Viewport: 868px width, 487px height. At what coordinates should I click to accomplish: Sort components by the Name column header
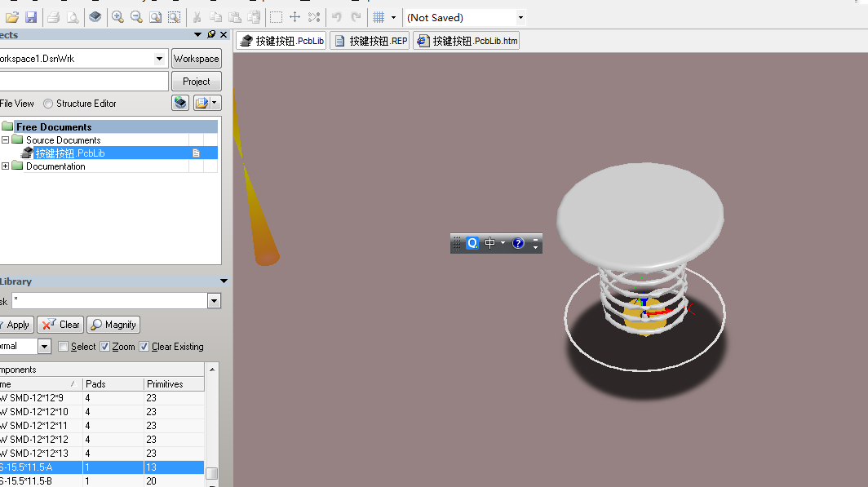coord(41,384)
